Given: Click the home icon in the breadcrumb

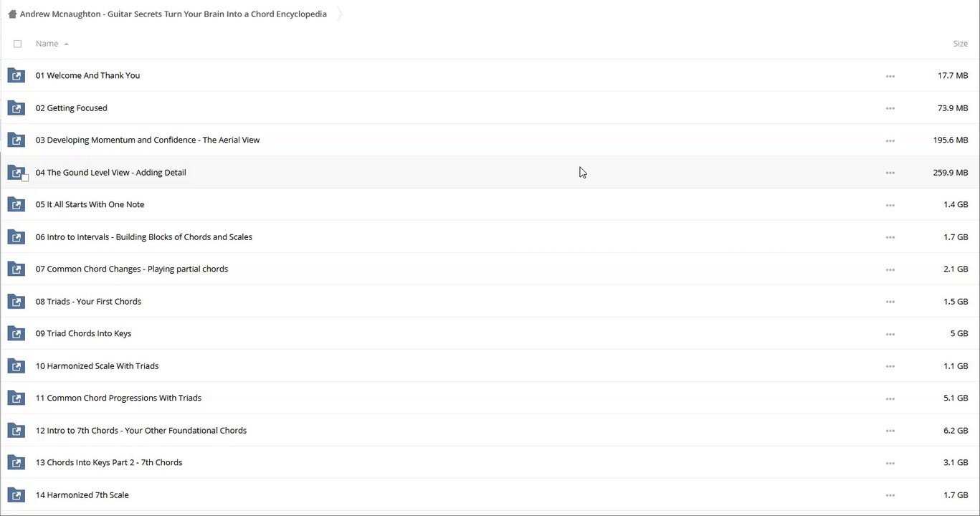Looking at the screenshot, I should (12, 14).
